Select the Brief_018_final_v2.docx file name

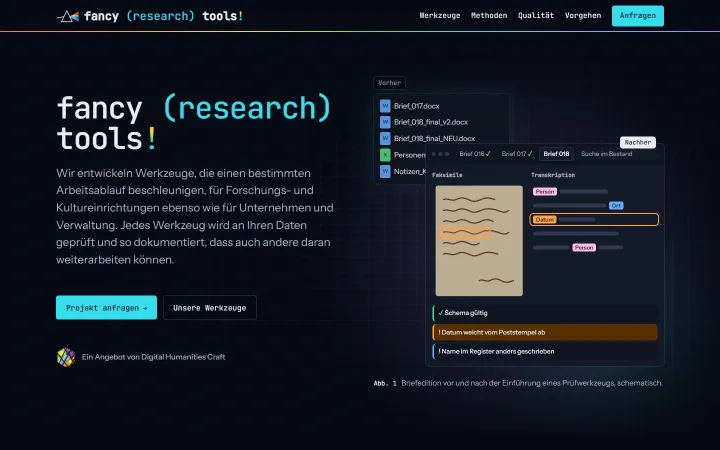coord(431,122)
